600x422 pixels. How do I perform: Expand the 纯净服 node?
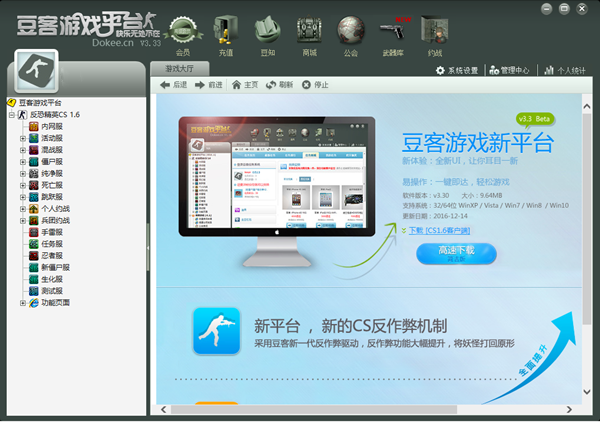[x=23, y=174]
